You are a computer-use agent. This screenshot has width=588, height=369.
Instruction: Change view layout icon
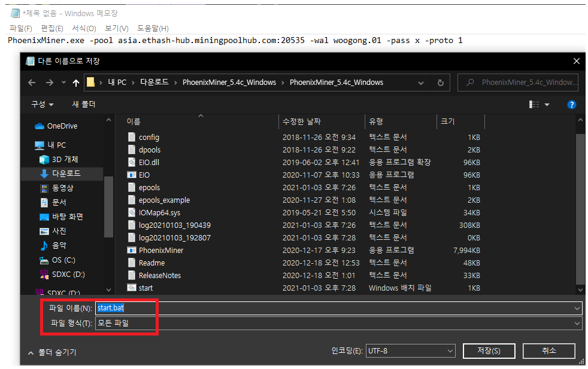(534, 105)
